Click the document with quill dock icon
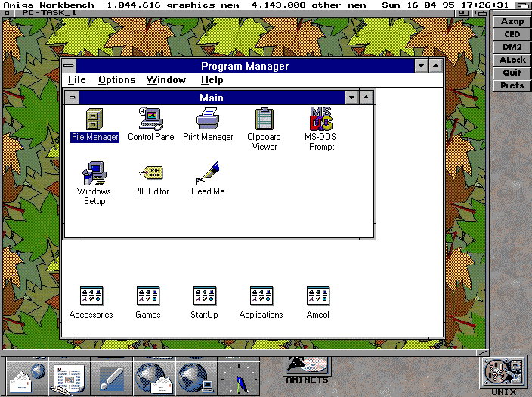 coord(70,378)
